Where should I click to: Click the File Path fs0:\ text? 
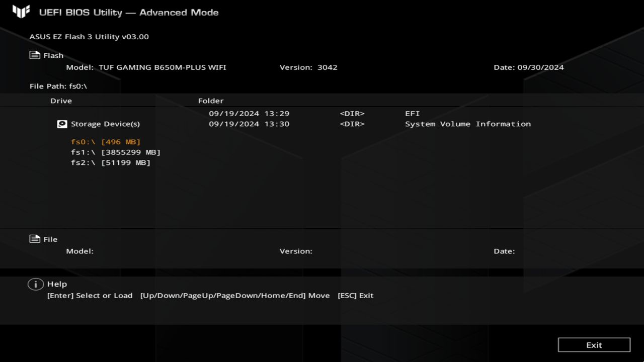click(x=58, y=86)
